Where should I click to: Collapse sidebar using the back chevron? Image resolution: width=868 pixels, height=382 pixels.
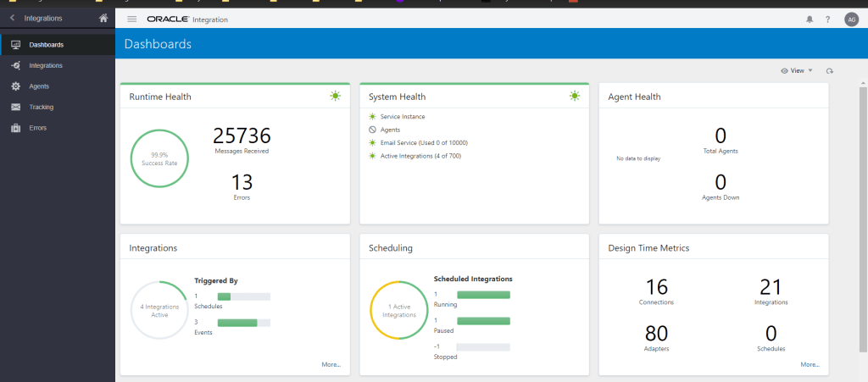click(x=13, y=18)
